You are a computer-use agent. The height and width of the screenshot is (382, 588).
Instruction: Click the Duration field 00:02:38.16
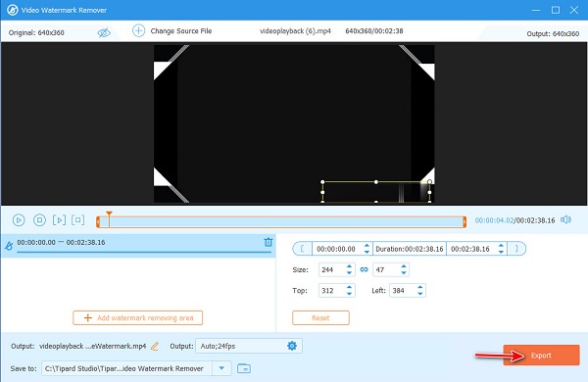point(410,249)
